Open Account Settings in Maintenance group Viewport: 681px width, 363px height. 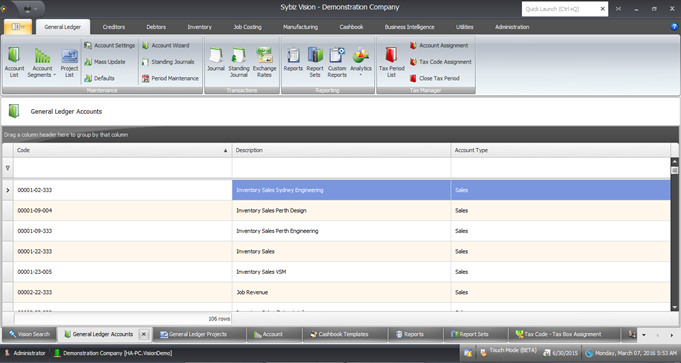tap(109, 45)
